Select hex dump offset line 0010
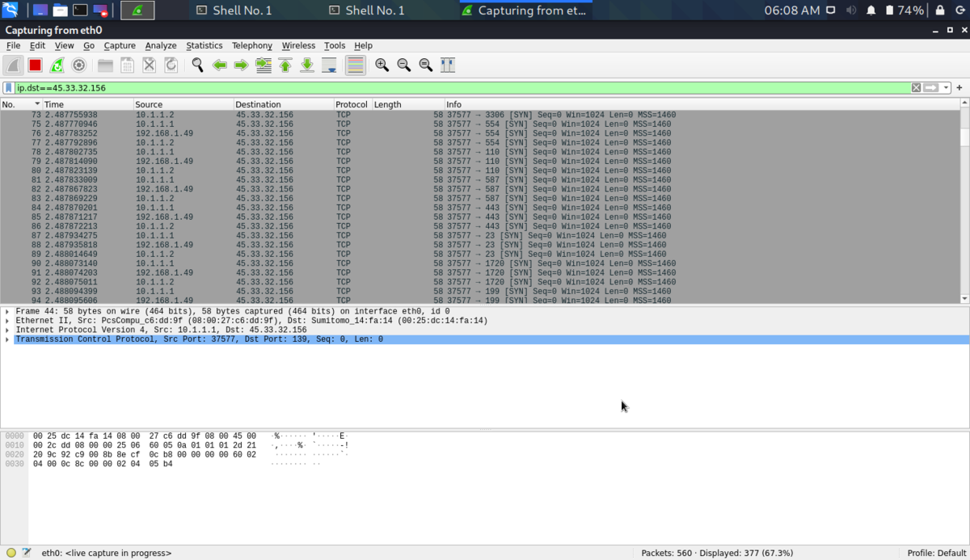Viewport: 970px width, 560px height. pos(15,445)
